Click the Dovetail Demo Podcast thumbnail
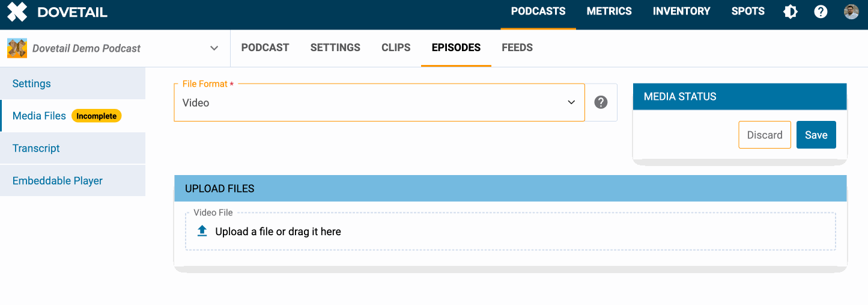 (x=17, y=48)
